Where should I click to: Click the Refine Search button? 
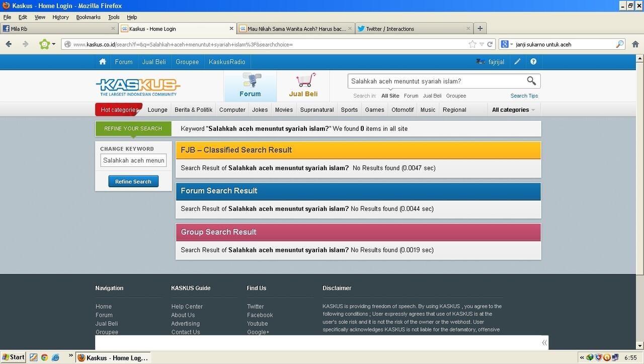pos(133,181)
